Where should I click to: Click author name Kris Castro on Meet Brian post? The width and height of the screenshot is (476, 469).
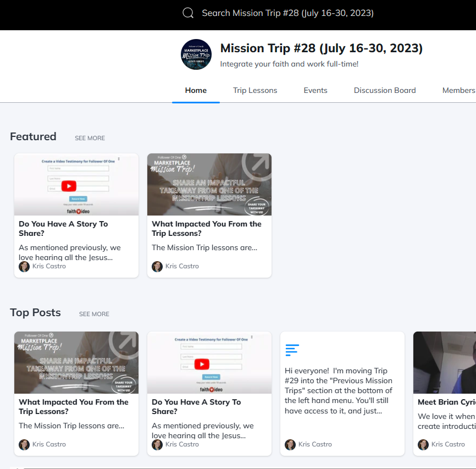(448, 444)
